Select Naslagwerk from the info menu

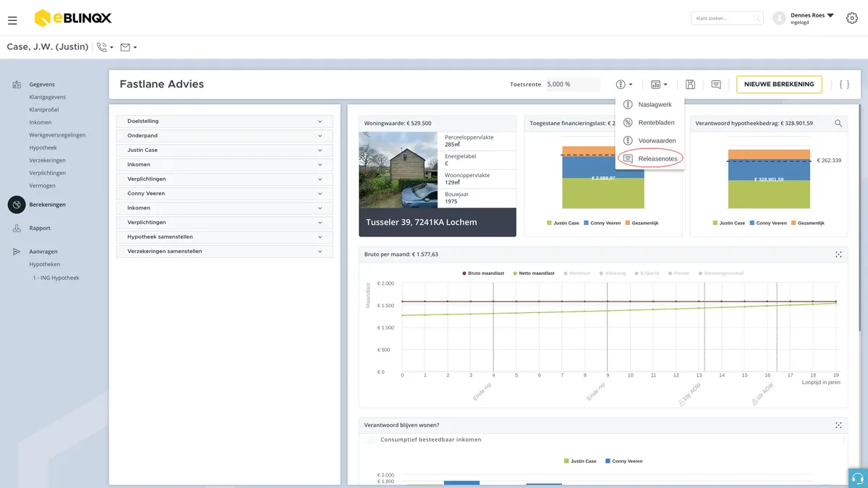(649, 105)
